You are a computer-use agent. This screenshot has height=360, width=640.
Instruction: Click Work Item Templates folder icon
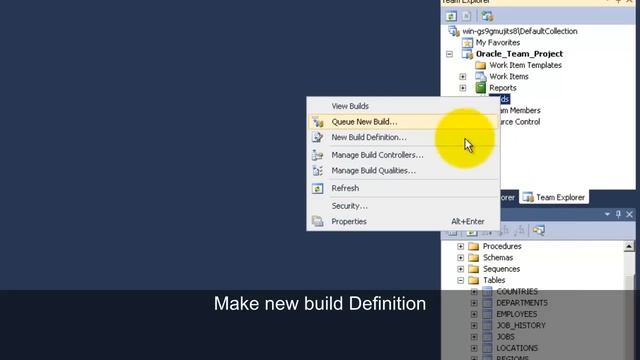tap(480, 65)
